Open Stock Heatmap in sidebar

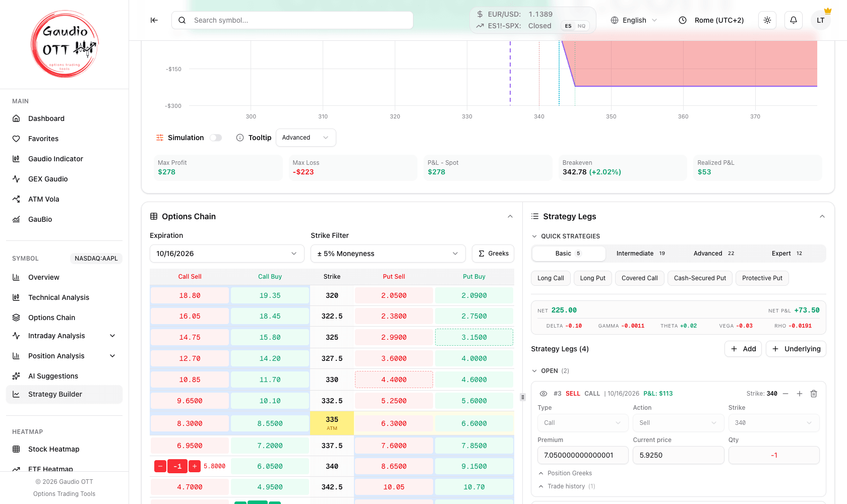pyautogui.click(x=64, y=449)
